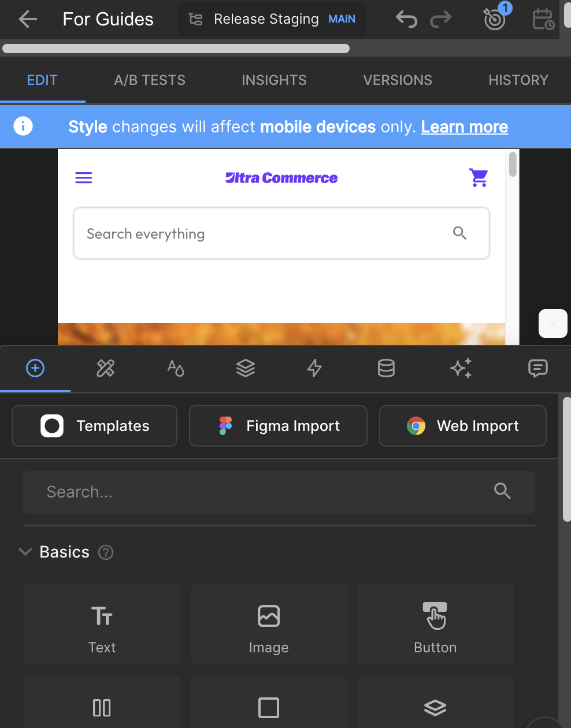Click the component Search field

[279, 492]
